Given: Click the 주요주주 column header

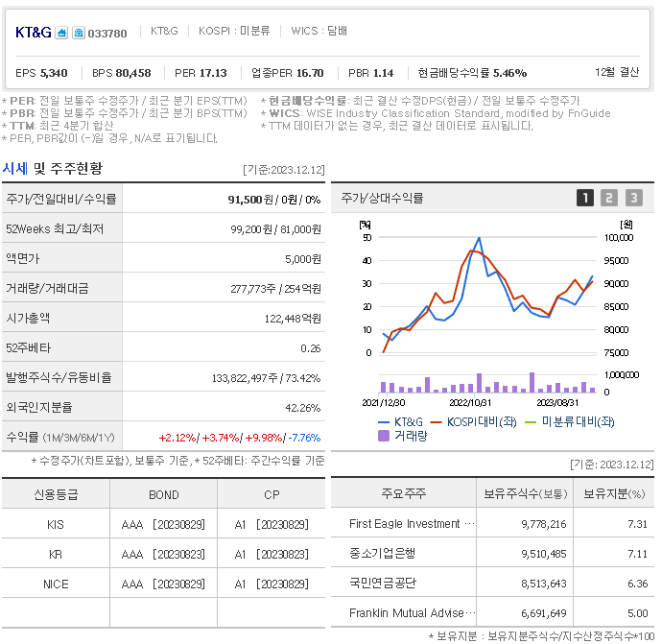Looking at the screenshot, I should click(x=404, y=493).
